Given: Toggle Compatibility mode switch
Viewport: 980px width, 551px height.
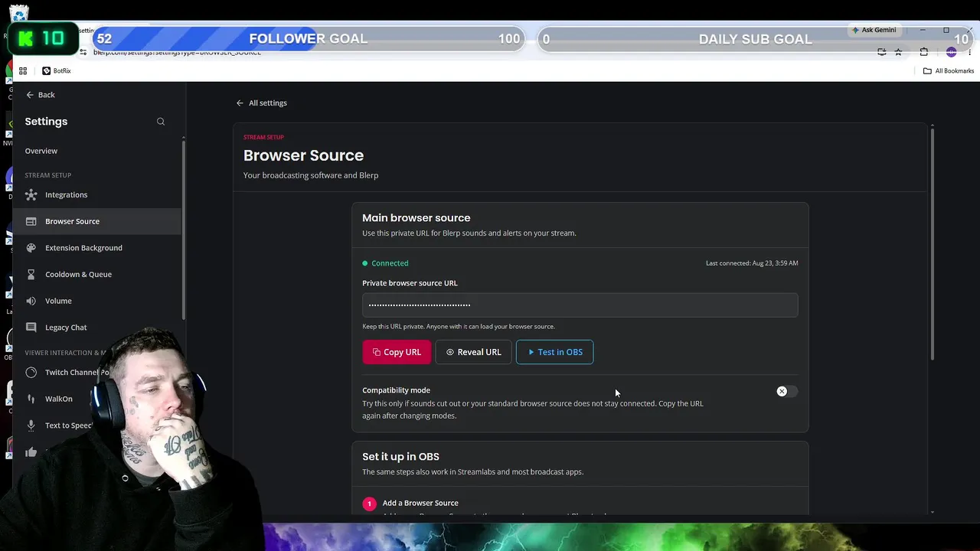Looking at the screenshot, I should [786, 391].
